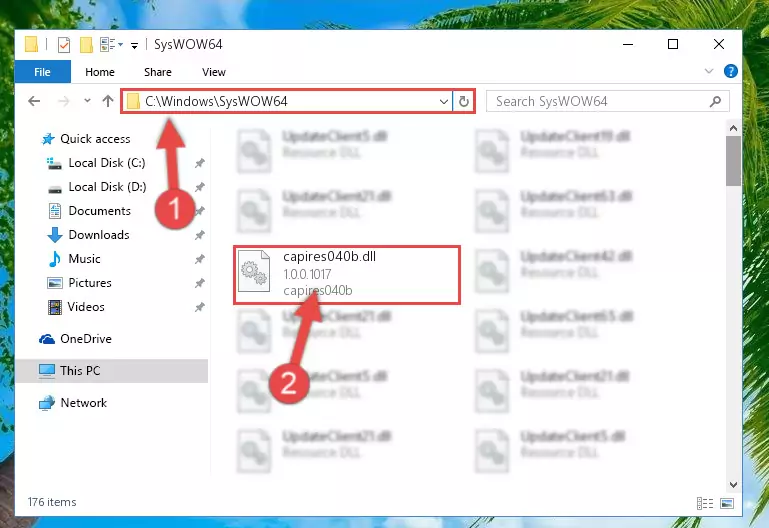Image resolution: width=769 pixels, height=528 pixels.
Task: Select the capires040b.dll file
Action: pyautogui.click(x=347, y=275)
